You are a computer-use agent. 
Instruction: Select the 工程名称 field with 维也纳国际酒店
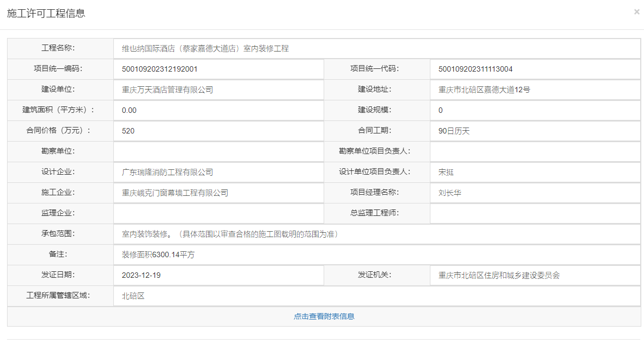click(x=377, y=48)
